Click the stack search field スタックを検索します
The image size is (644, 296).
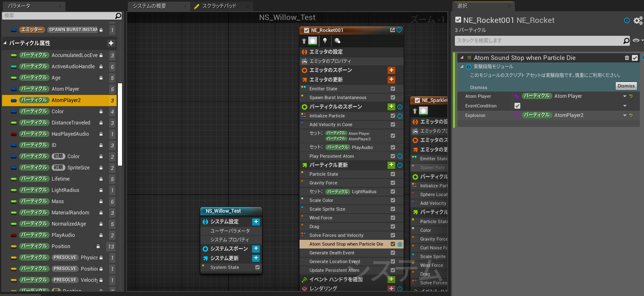[x=538, y=41]
